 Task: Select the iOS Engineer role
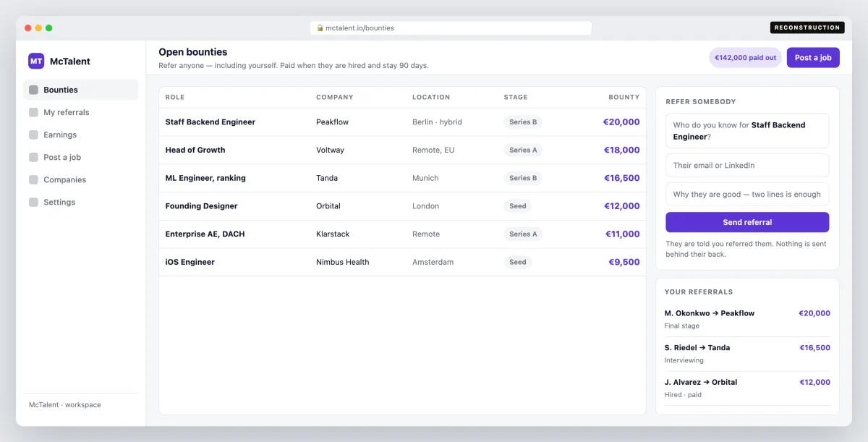(190, 262)
